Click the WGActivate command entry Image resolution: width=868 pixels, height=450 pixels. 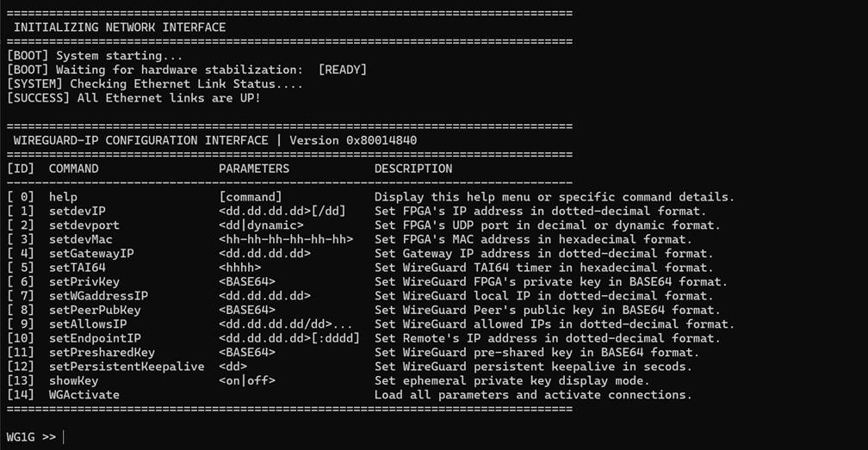coord(84,395)
